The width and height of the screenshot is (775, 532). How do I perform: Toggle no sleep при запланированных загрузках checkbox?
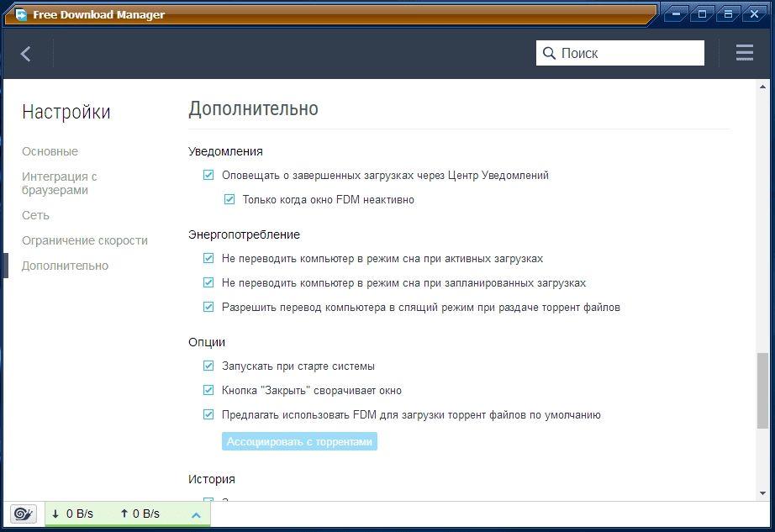(208, 282)
